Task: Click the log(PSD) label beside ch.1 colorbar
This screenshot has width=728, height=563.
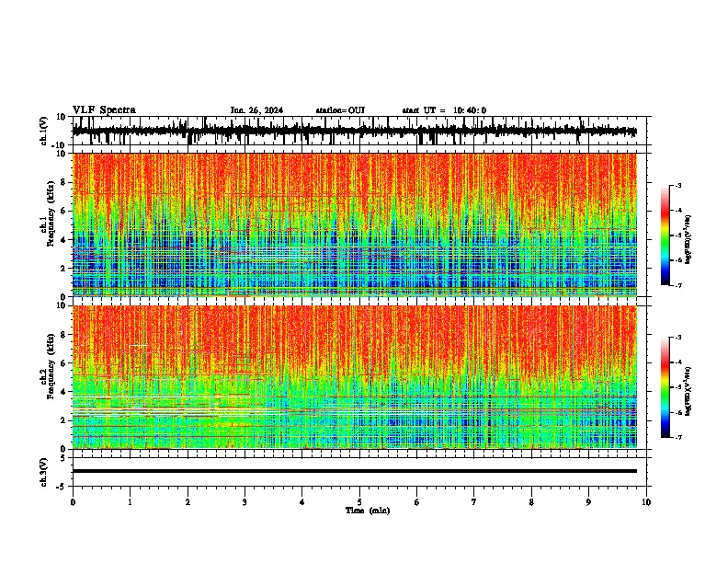Action: tap(688, 239)
